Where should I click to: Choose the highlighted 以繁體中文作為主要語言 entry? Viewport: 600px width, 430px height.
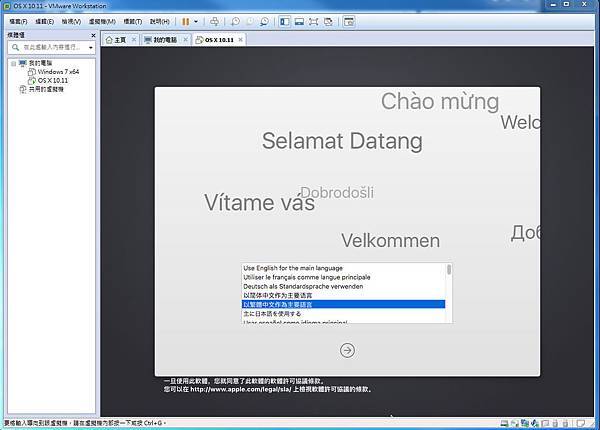click(x=343, y=305)
